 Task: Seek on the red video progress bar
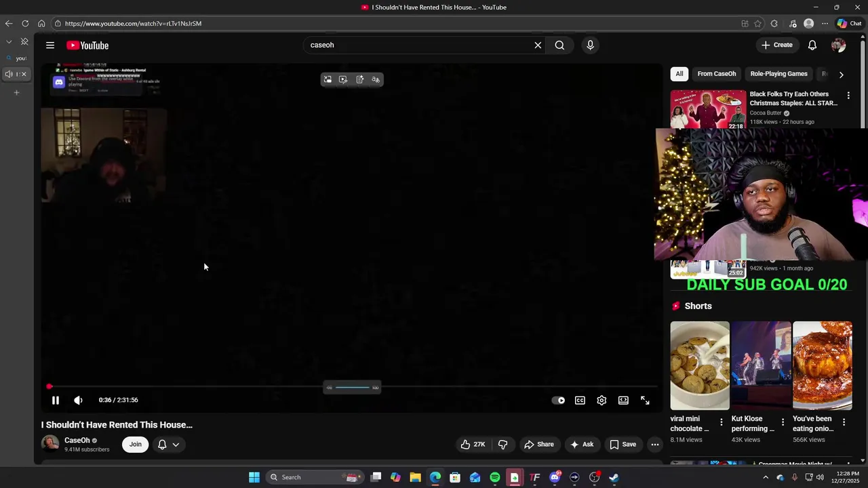click(353, 386)
